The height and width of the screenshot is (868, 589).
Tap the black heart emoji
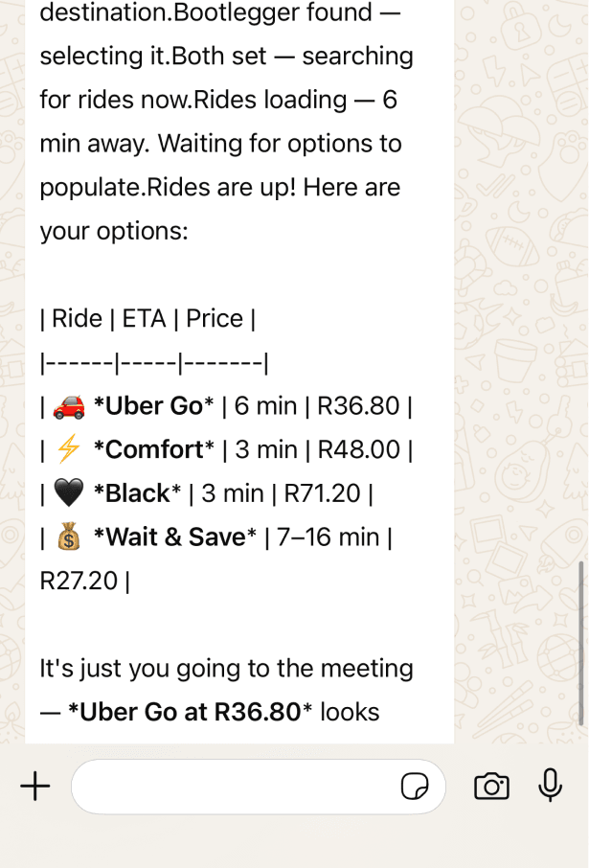coord(69,493)
